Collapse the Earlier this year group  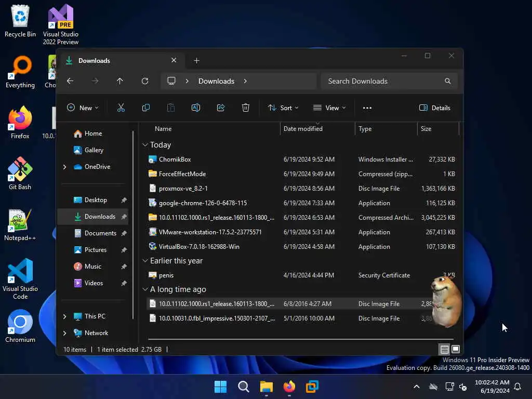(145, 261)
